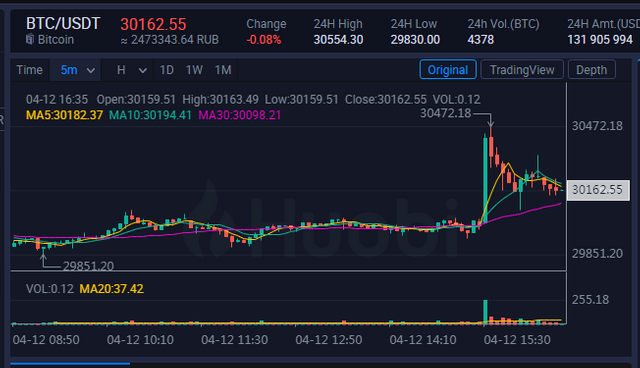This screenshot has width=640, height=368.
Task: Click the MA10:30194.41 indicator label
Action: 150,115
